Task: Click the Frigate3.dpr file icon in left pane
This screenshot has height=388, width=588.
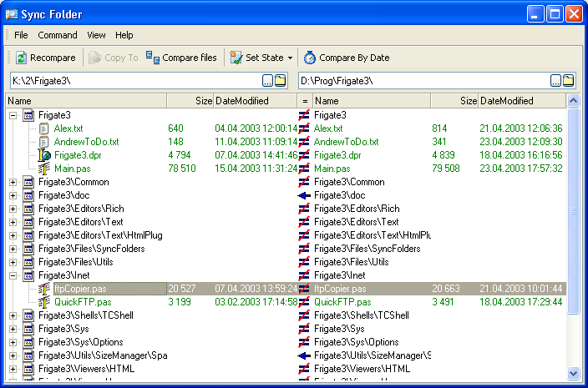Action: pyautogui.click(x=45, y=155)
